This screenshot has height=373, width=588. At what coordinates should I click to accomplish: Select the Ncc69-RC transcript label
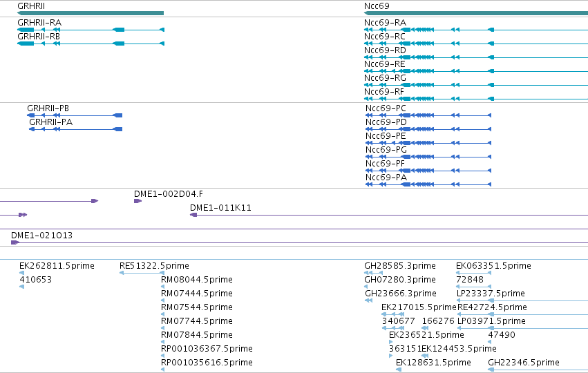(x=385, y=37)
